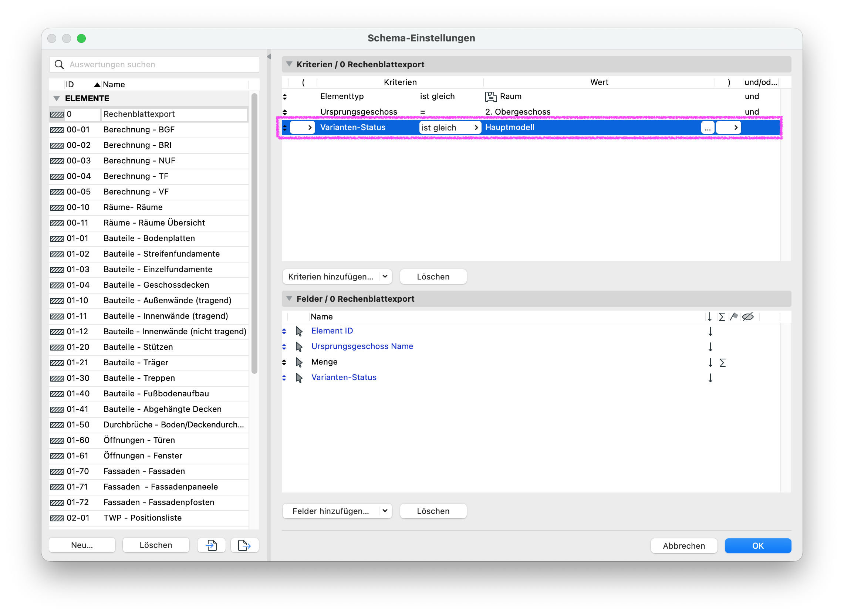Open the 'ist gleich' operator dropdown

(450, 128)
